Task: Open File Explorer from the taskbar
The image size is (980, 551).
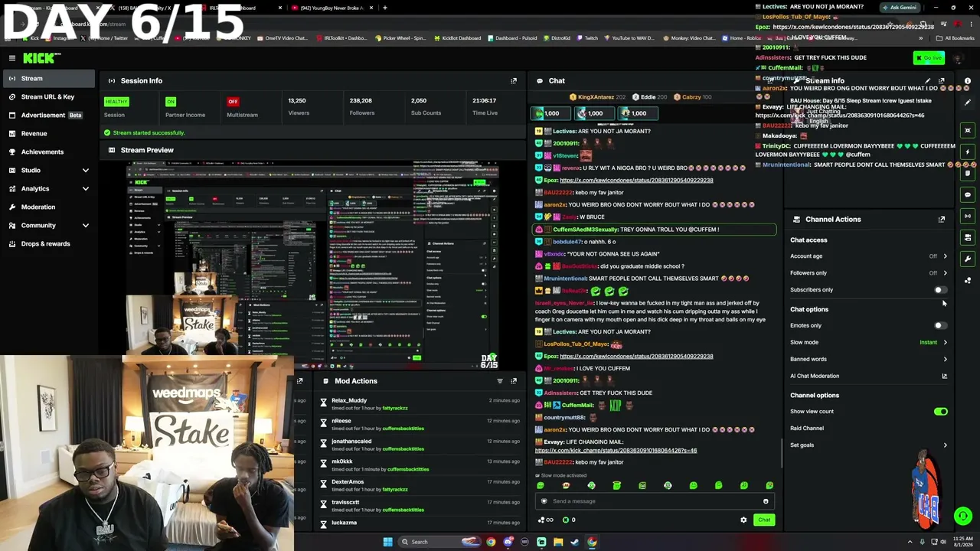Action: pos(558,542)
